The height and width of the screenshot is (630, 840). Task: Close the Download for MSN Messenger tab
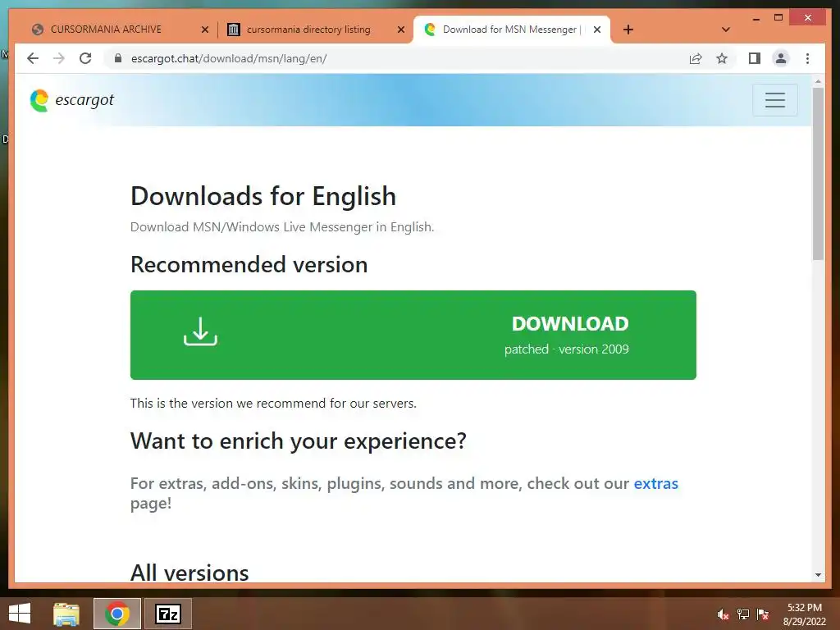597,30
